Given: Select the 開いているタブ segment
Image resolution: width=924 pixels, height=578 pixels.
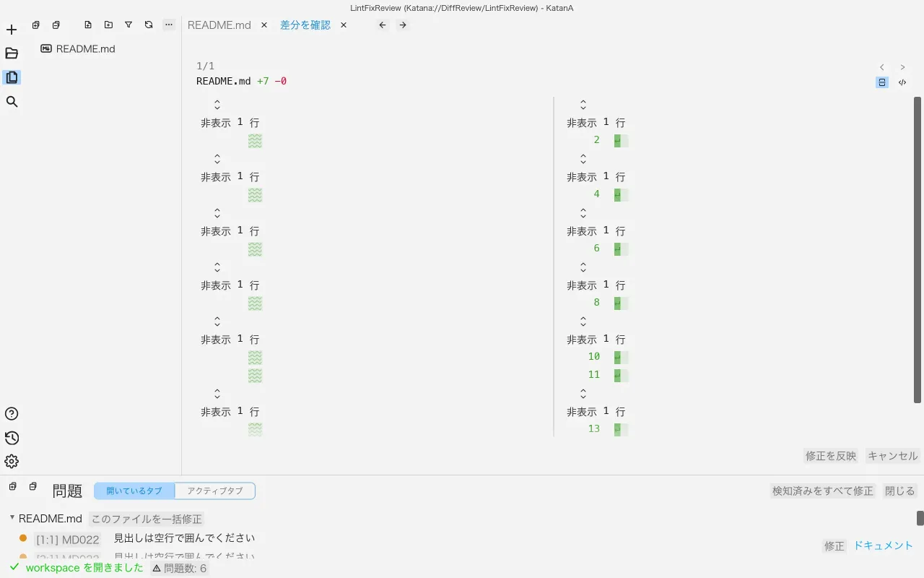Looking at the screenshot, I should coord(134,491).
